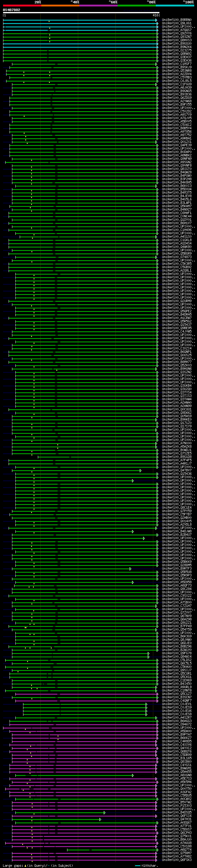The height and width of the screenshot is (868, 197).
Task: Select label UniRef100_C6JRL5
Action: click(x=177, y=81)
